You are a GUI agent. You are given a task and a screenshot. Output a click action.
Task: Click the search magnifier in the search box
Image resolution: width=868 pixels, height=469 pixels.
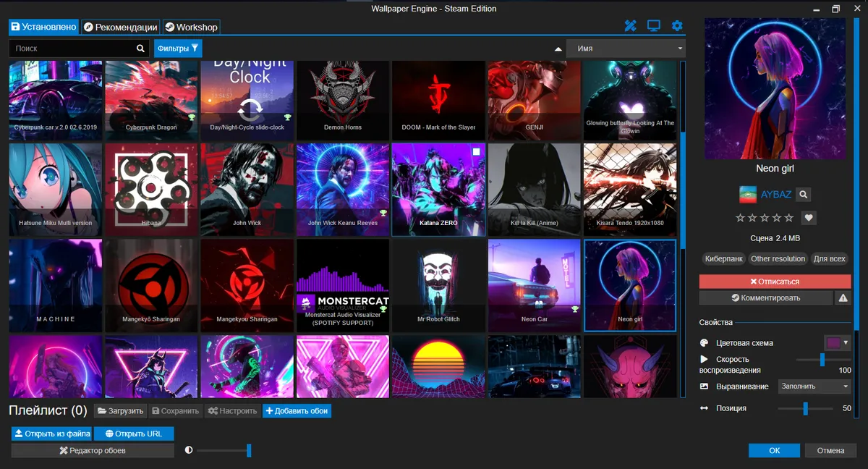[x=141, y=48]
